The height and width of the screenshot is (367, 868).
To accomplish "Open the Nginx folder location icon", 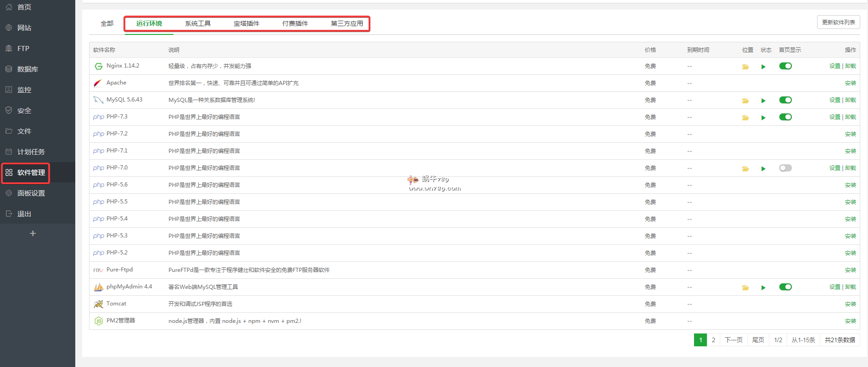I will [x=745, y=67].
